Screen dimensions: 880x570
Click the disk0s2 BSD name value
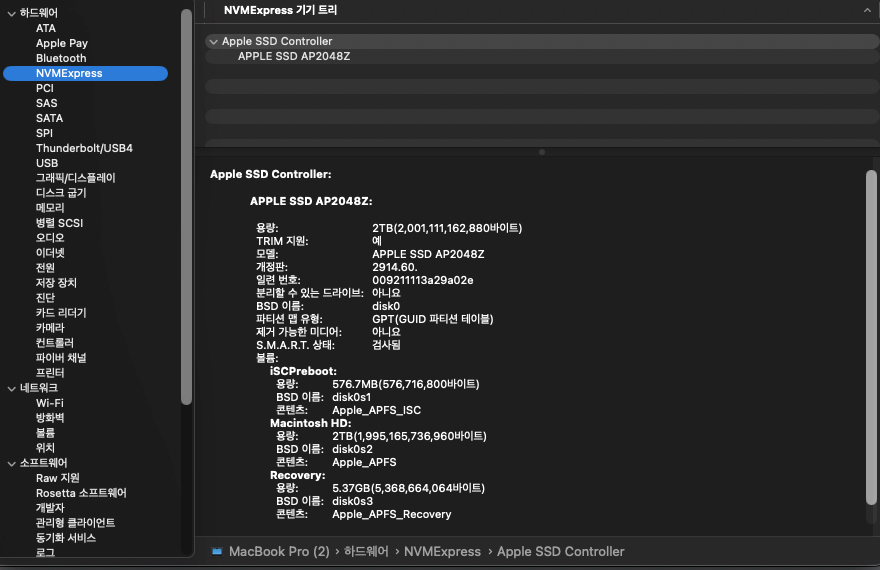(x=352, y=449)
